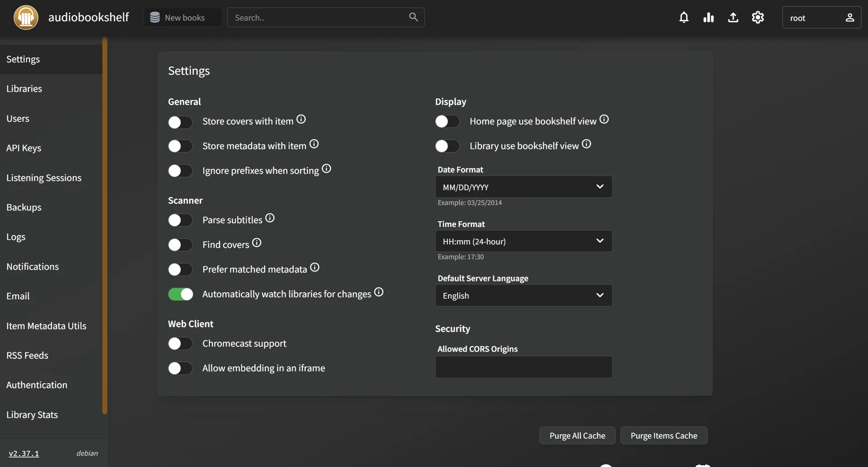Viewport: 868px width, 467px height.
Task: Show info for Prefer matched metadata
Action: (x=315, y=267)
